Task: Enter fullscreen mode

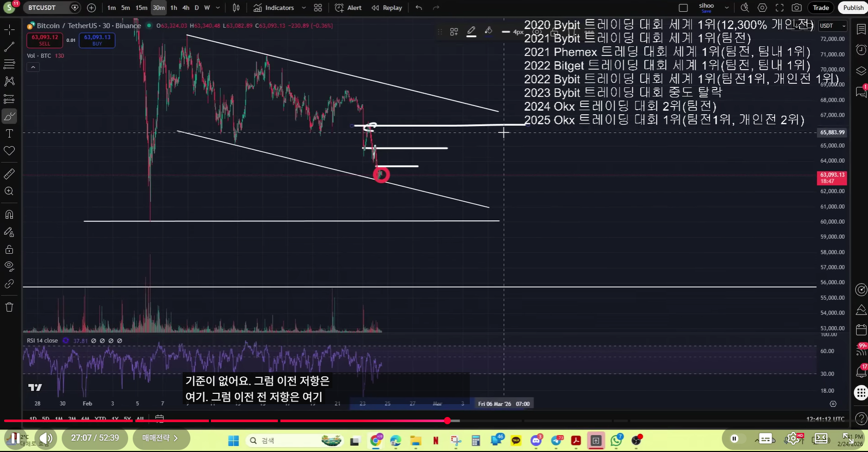Action: [780, 8]
